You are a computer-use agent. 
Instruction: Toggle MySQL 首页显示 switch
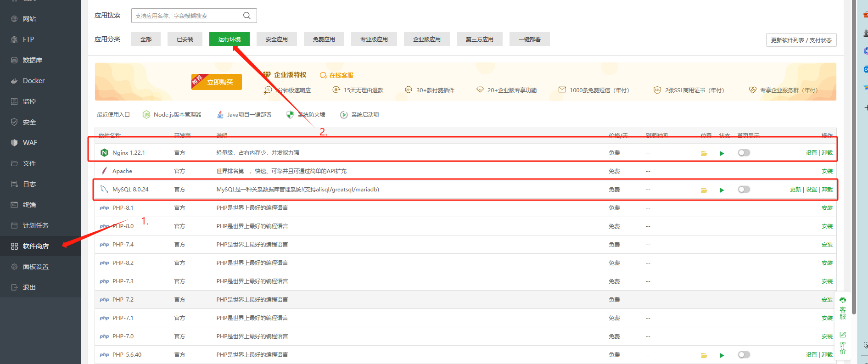tap(744, 189)
